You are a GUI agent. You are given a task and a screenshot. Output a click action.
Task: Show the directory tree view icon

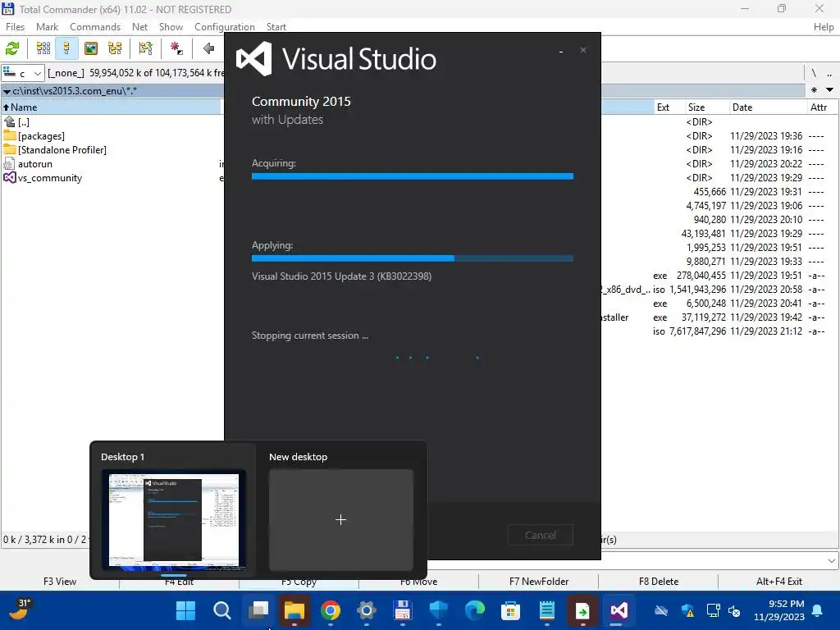coord(115,48)
